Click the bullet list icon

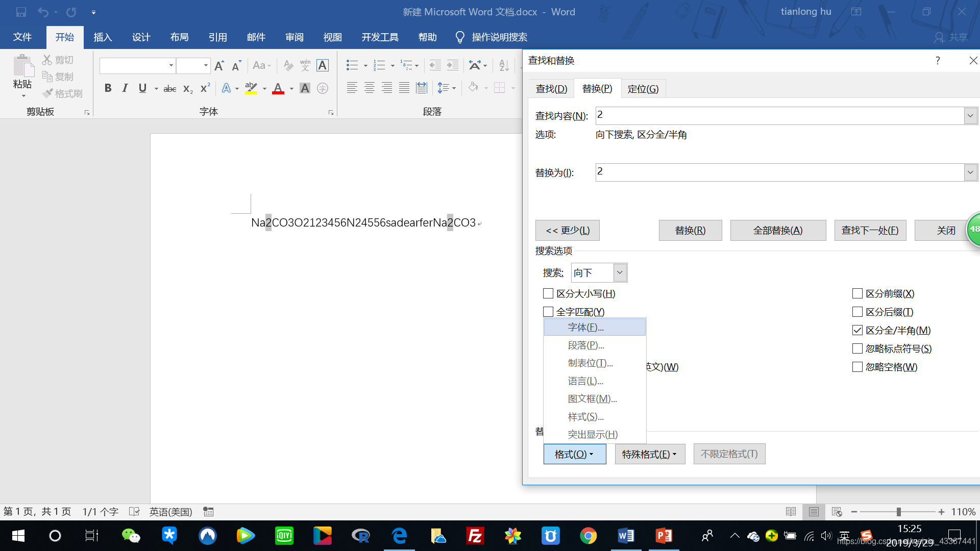352,65
